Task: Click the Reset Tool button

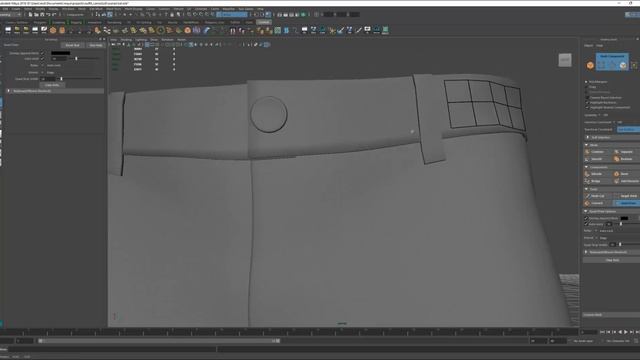Action: [x=73, y=45]
